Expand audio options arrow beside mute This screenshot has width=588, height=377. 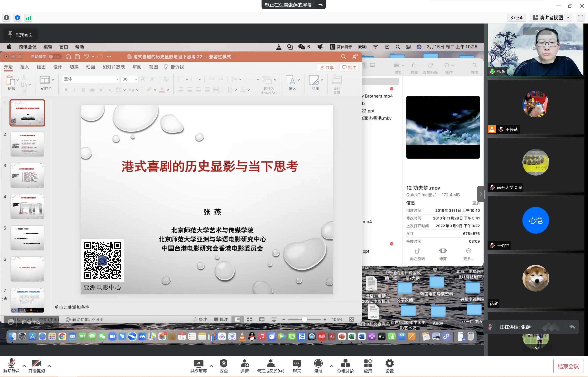pyautogui.click(x=24, y=366)
